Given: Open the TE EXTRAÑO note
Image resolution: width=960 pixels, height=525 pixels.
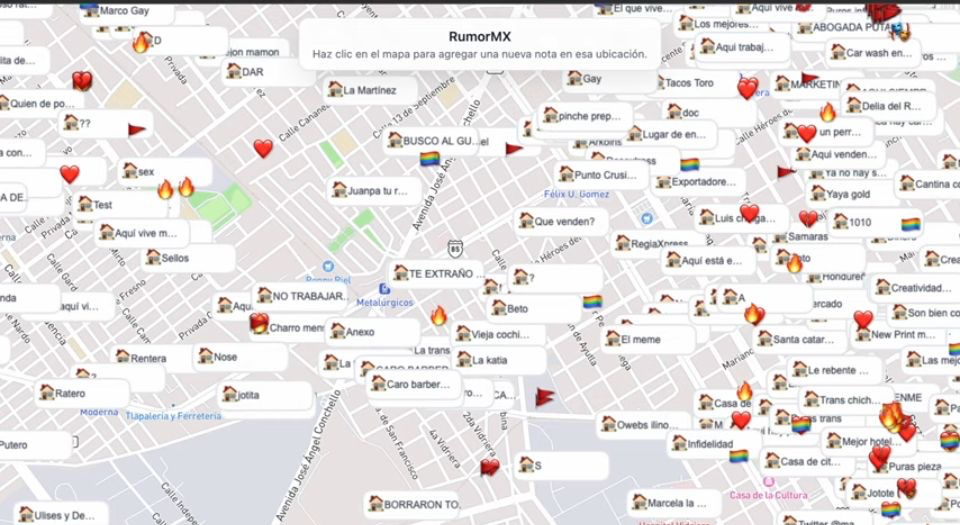Looking at the screenshot, I should pyautogui.click(x=438, y=274).
